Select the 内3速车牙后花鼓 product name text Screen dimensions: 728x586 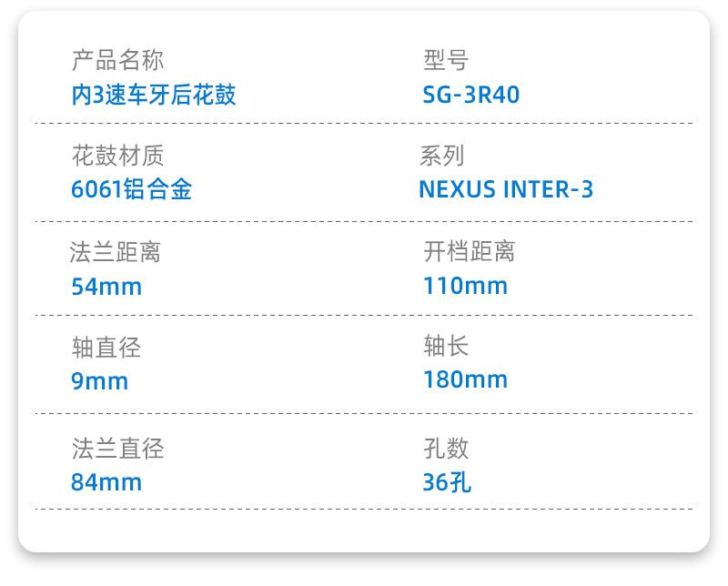(154, 95)
